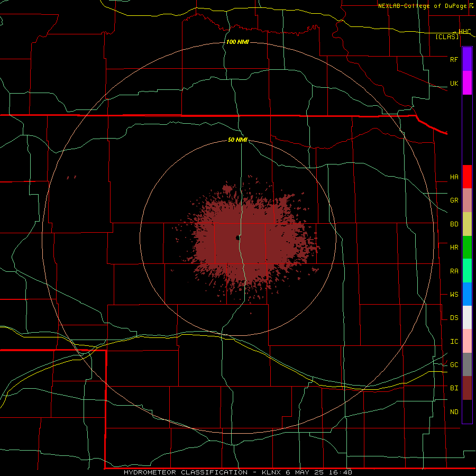Click the ND black legend swatch
The height and width of the screenshot is (476, 476).
[467, 411]
